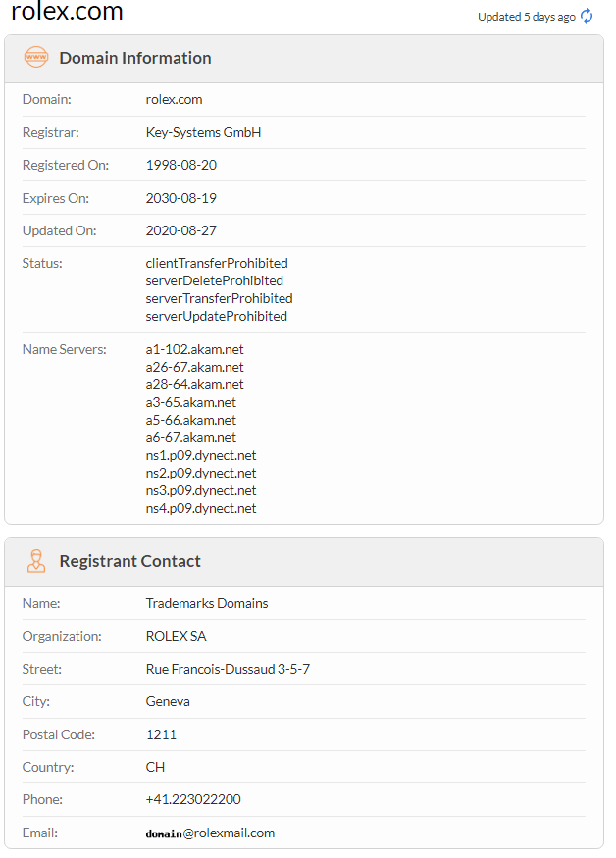The width and height of the screenshot is (616, 858).
Task: Click the person icon in Registrant Contact
Action: [36, 561]
